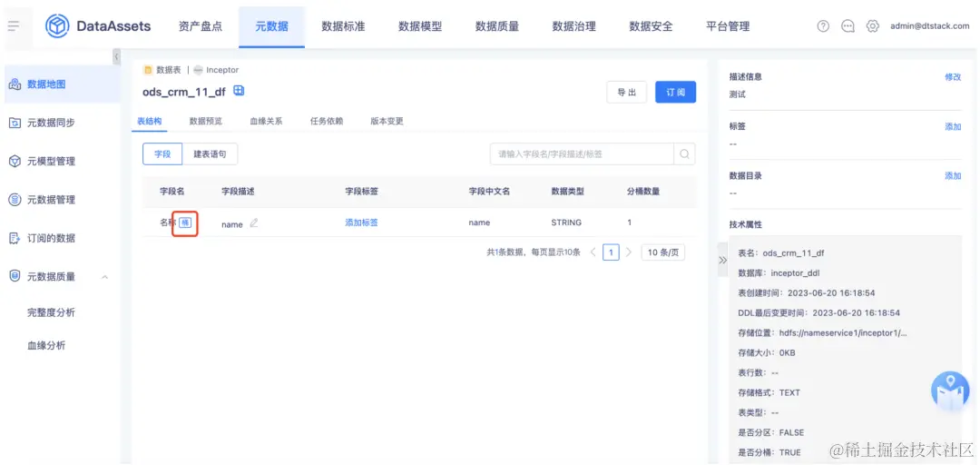
Task: Open the 资产盘点 top menu
Action: click(200, 26)
